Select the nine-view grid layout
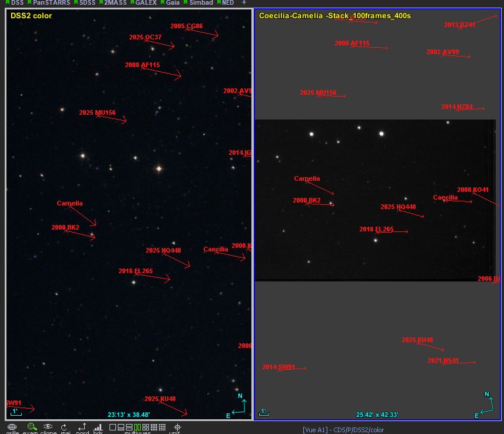The width and height of the screenshot is (504, 434). (154, 428)
